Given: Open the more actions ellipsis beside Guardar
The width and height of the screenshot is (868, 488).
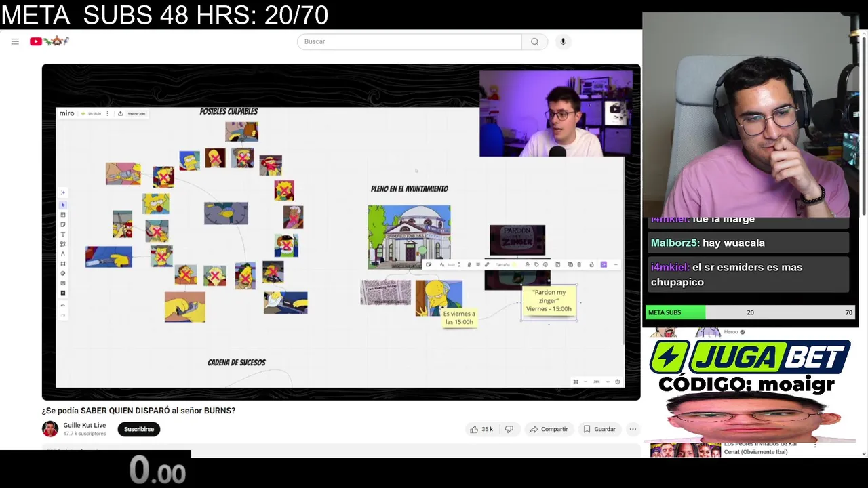Looking at the screenshot, I should point(633,429).
